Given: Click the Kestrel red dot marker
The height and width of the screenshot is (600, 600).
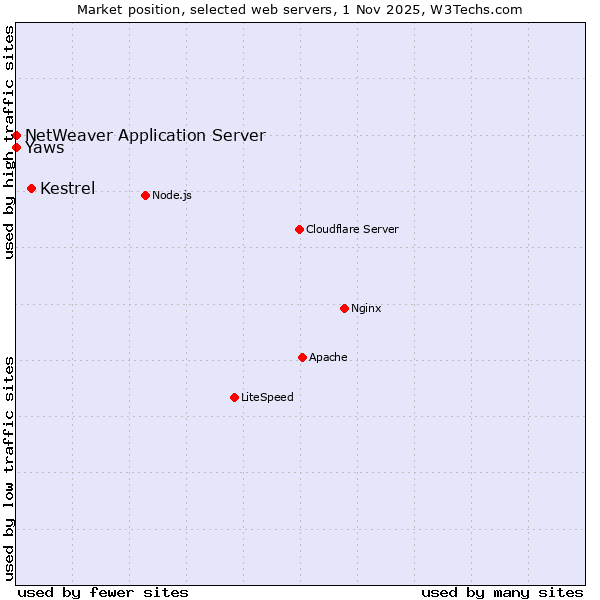Looking at the screenshot, I should point(31,188).
